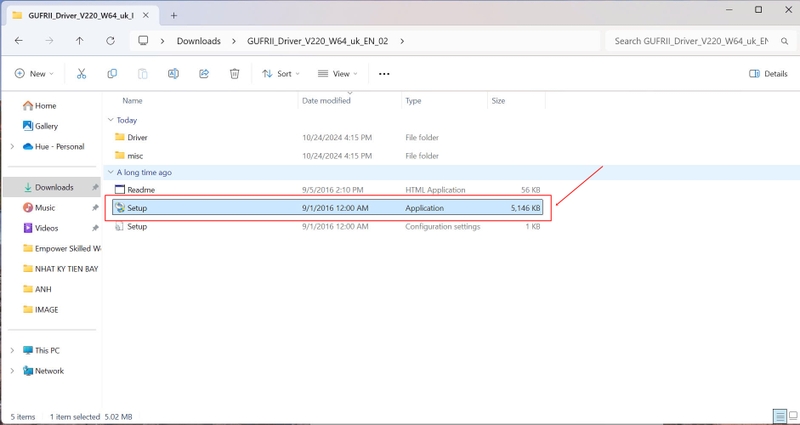
Task: Click the Delete trash icon
Action: tap(234, 74)
